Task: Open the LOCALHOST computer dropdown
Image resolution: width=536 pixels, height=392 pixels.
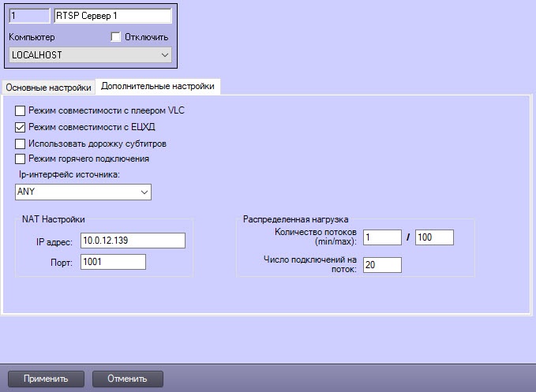Action: pyautogui.click(x=90, y=55)
